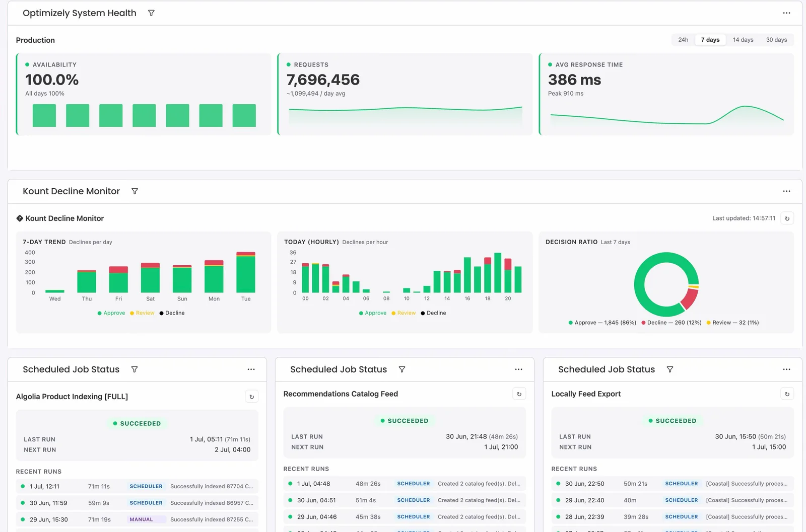Toggle Decline series in 7-day trend legend

172,313
